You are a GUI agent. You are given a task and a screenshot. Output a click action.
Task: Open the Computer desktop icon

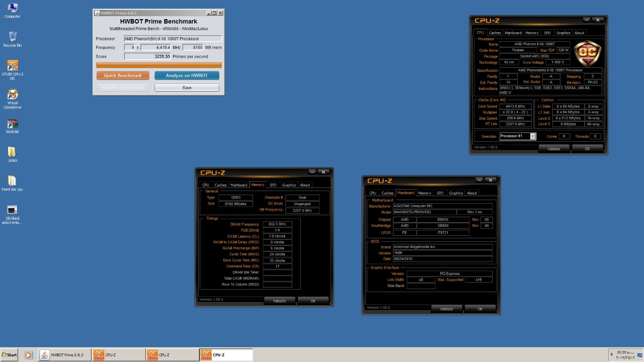(x=12, y=10)
